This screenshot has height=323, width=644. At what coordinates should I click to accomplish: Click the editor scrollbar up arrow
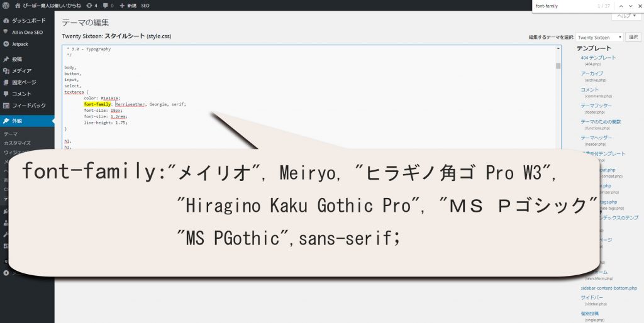[x=558, y=48]
